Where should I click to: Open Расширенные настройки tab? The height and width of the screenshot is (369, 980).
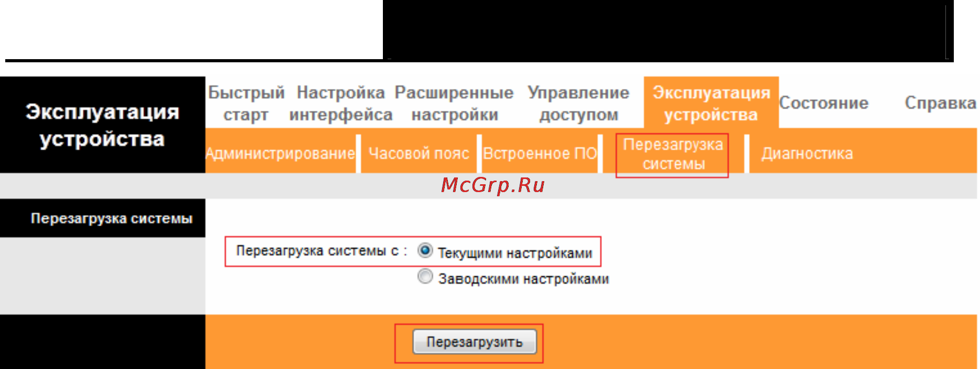coord(454,103)
